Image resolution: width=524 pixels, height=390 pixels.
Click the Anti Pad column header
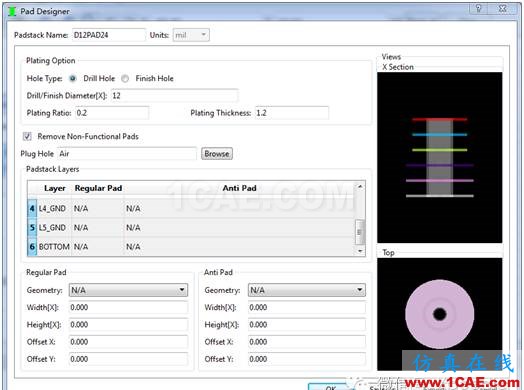tap(239, 188)
